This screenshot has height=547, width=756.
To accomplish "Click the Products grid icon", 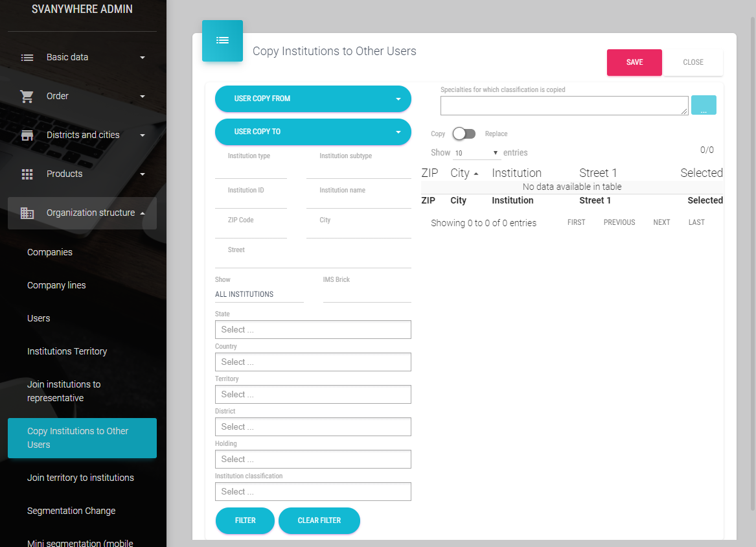I will pos(27,174).
